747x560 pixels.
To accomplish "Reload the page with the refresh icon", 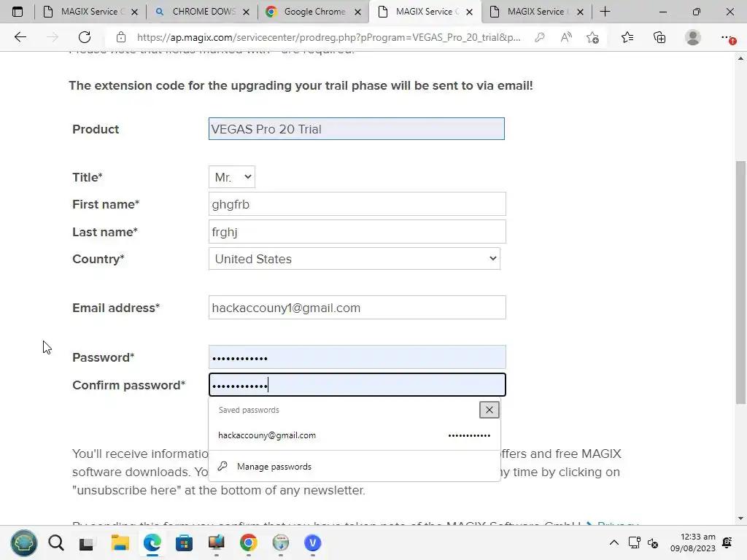I will click(x=85, y=37).
